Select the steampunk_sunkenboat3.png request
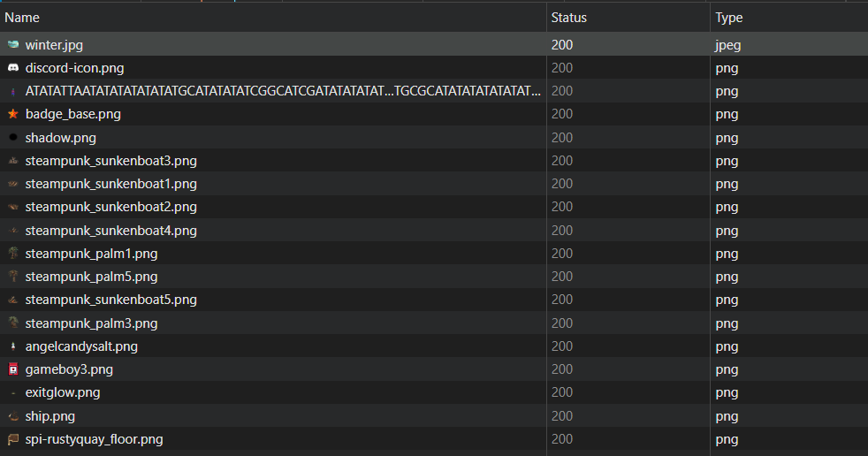The height and width of the screenshot is (456, 868). click(x=110, y=161)
